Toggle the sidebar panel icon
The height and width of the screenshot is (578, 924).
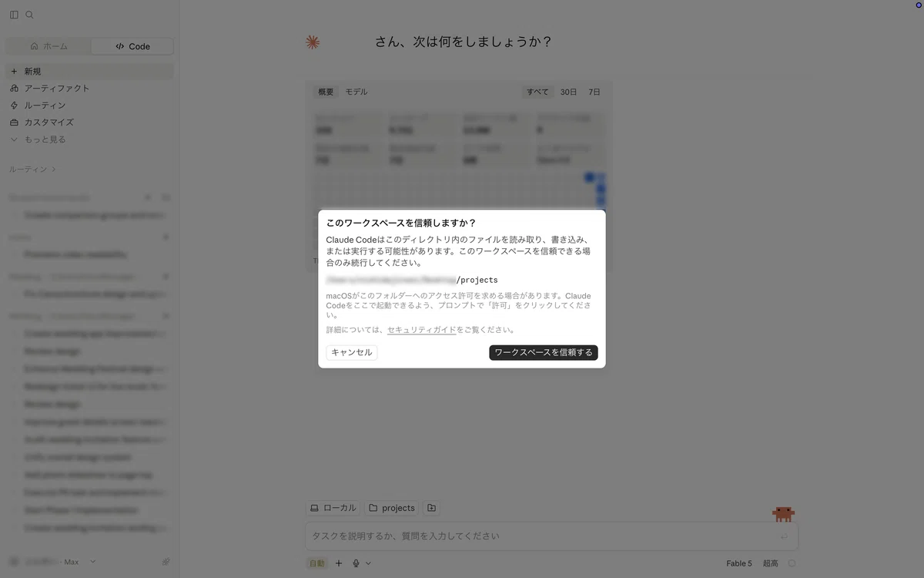click(14, 15)
